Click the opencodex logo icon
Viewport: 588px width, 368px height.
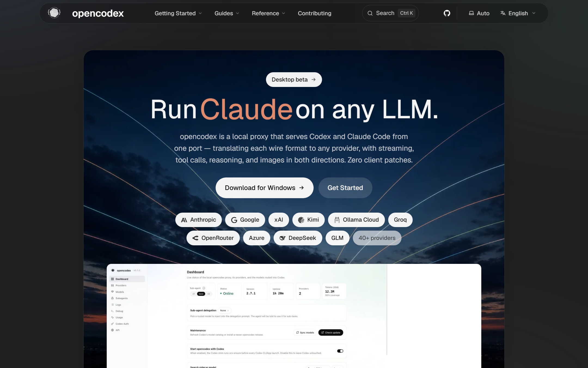(54, 13)
